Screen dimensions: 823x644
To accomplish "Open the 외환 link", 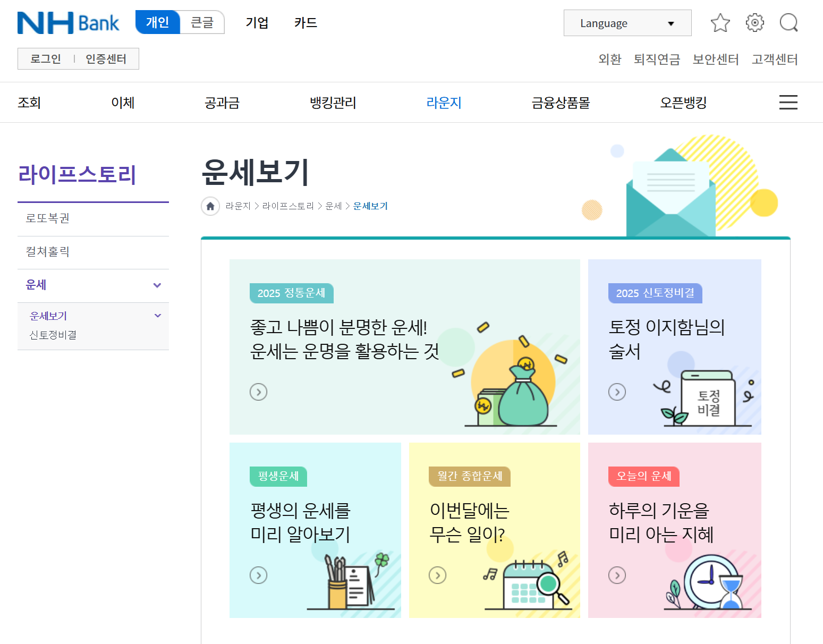I will pyautogui.click(x=610, y=60).
